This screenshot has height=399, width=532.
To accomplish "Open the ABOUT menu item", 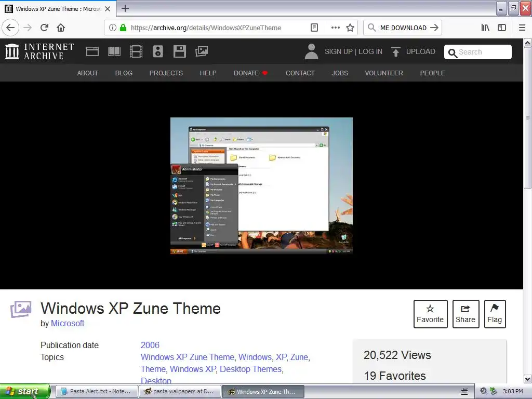I will tap(87, 73).
